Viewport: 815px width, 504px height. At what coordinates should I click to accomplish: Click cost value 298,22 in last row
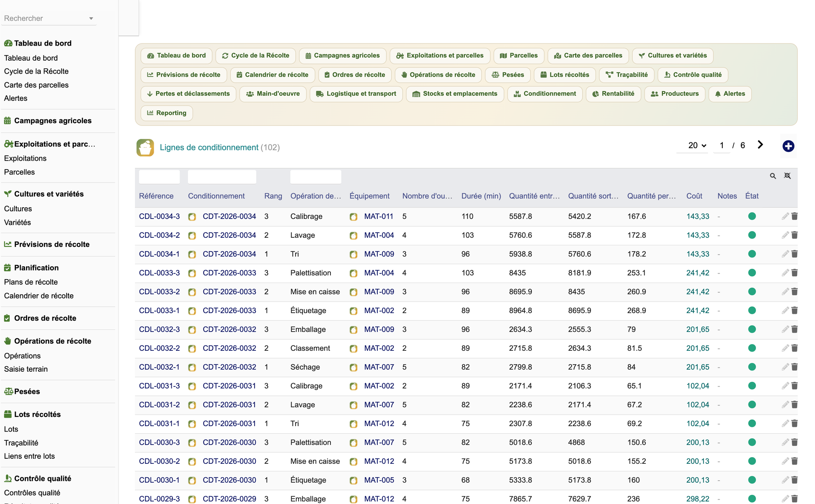pos(698,499)
